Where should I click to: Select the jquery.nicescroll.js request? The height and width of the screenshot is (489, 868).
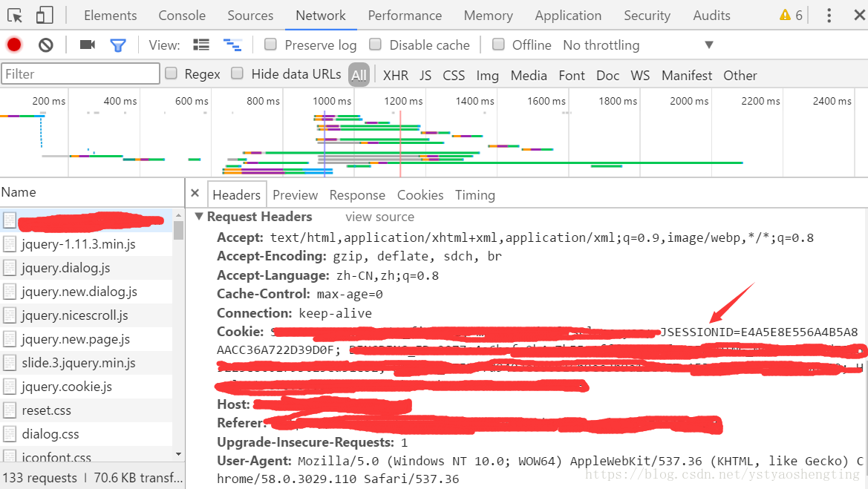point(86,315)
